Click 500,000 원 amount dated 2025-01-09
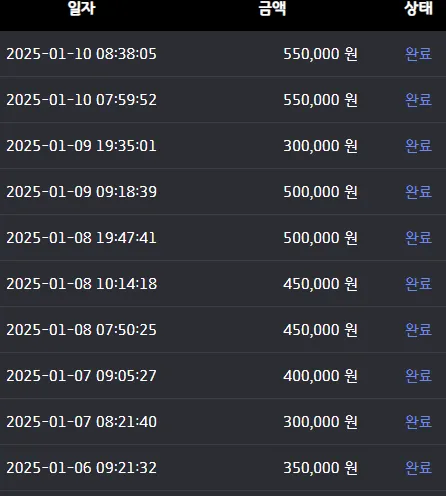The image size is (446, 496). [x=320, y=192]
